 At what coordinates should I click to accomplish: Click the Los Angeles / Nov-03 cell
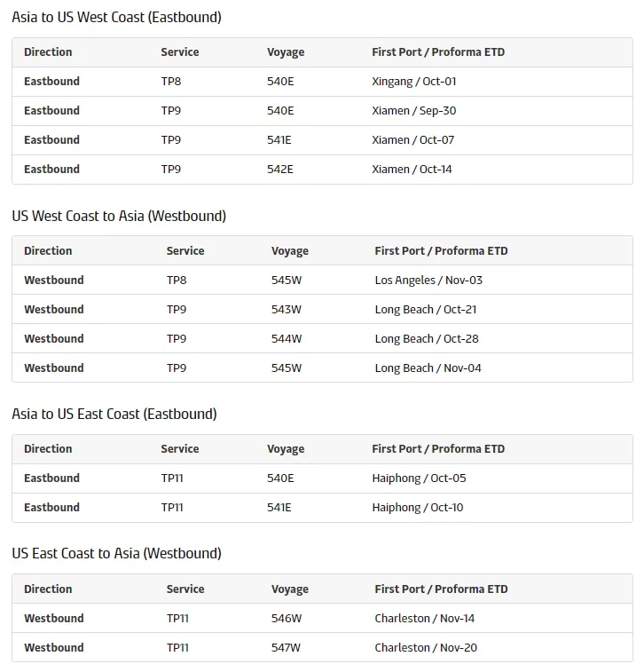428,281
